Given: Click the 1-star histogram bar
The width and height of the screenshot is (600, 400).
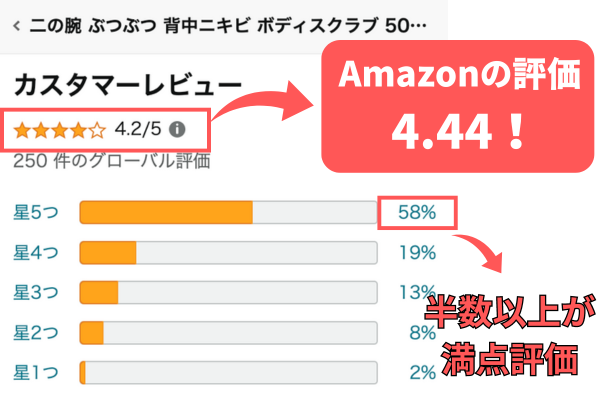Looking at the screenshot, I should 228,372.
